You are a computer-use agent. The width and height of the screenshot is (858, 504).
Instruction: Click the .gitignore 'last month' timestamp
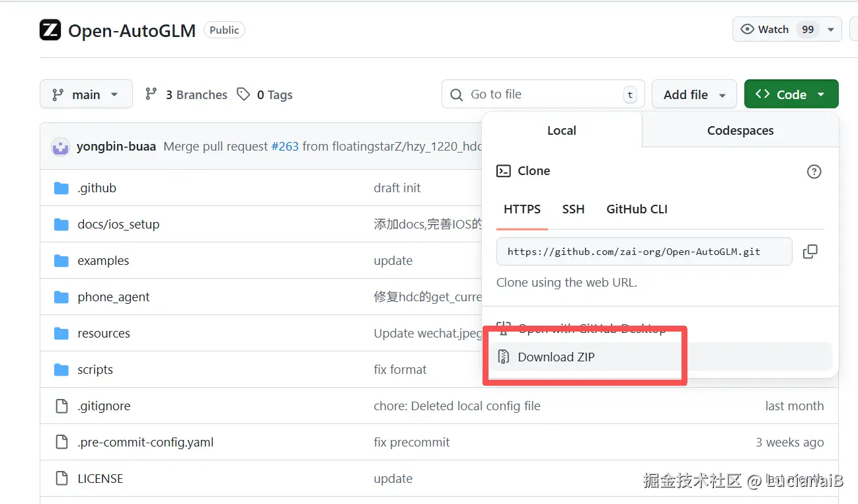tap(795, 406)
